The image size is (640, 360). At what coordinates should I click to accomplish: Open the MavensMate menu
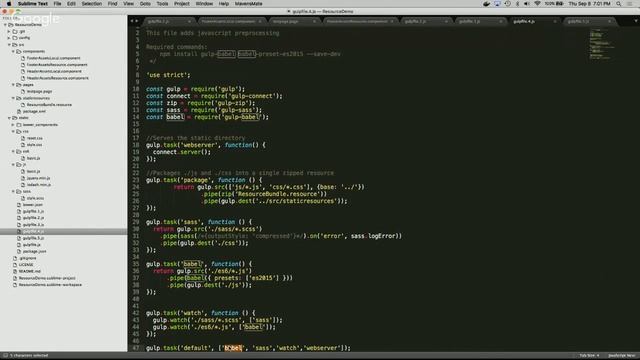[248, 4]
